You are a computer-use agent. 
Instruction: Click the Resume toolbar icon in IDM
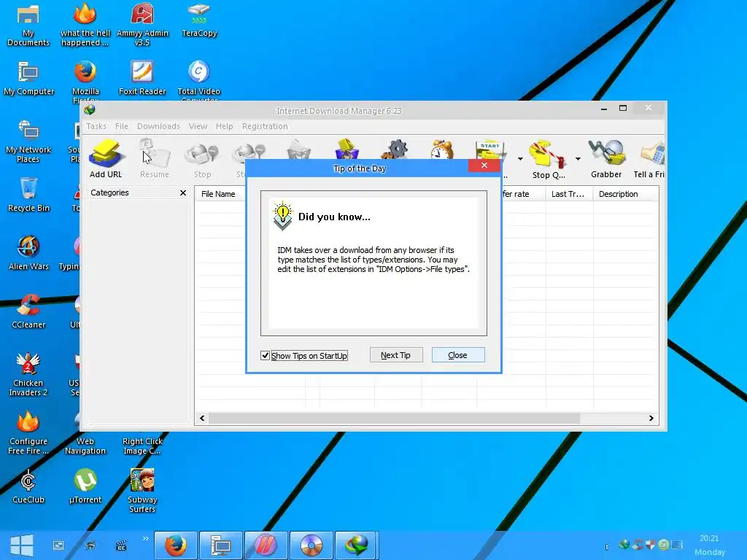pyautogui.click(x=155, y=158)
